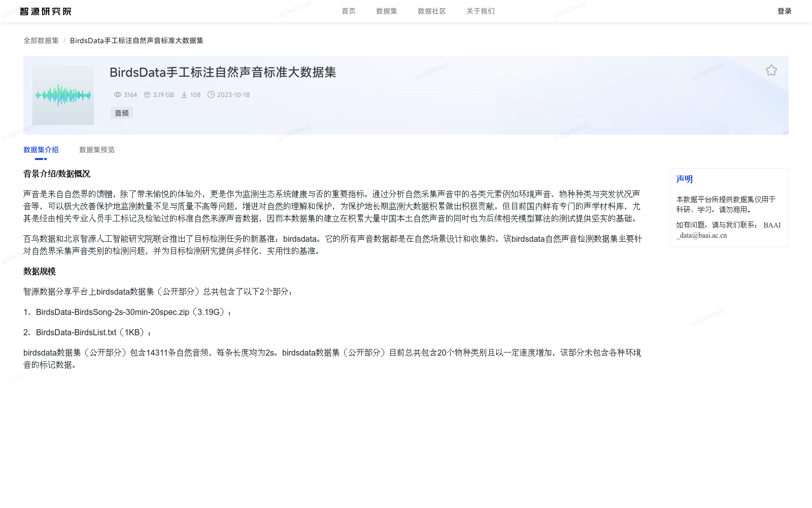
Task: Switch to the 数据集预览 tab
Action: (97, 150)
